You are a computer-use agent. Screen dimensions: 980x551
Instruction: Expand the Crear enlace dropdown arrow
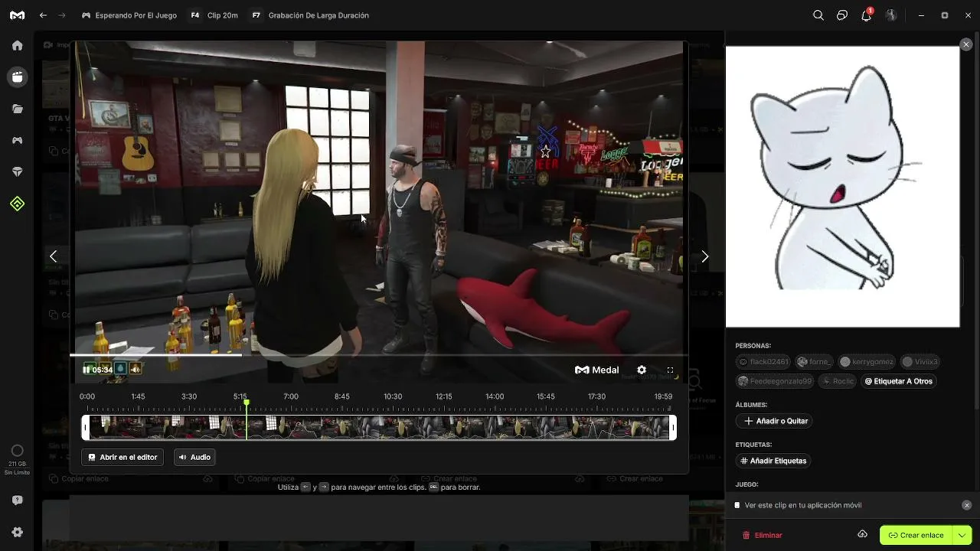click(x=962, y=535)
